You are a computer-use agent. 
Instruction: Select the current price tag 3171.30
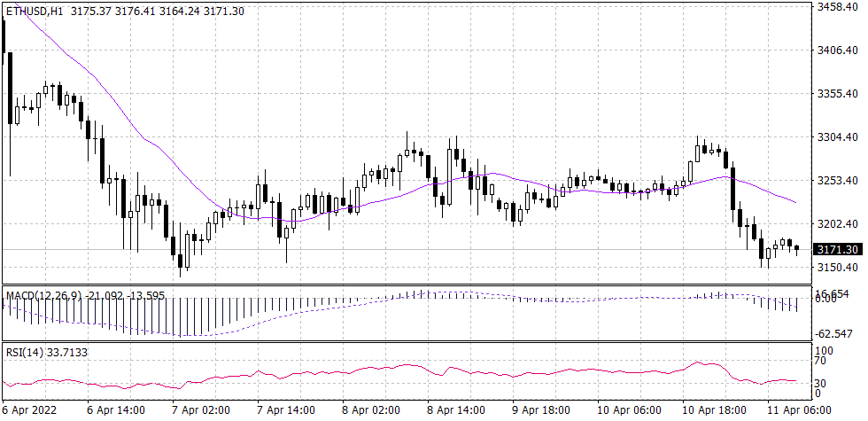pos(837,250)
